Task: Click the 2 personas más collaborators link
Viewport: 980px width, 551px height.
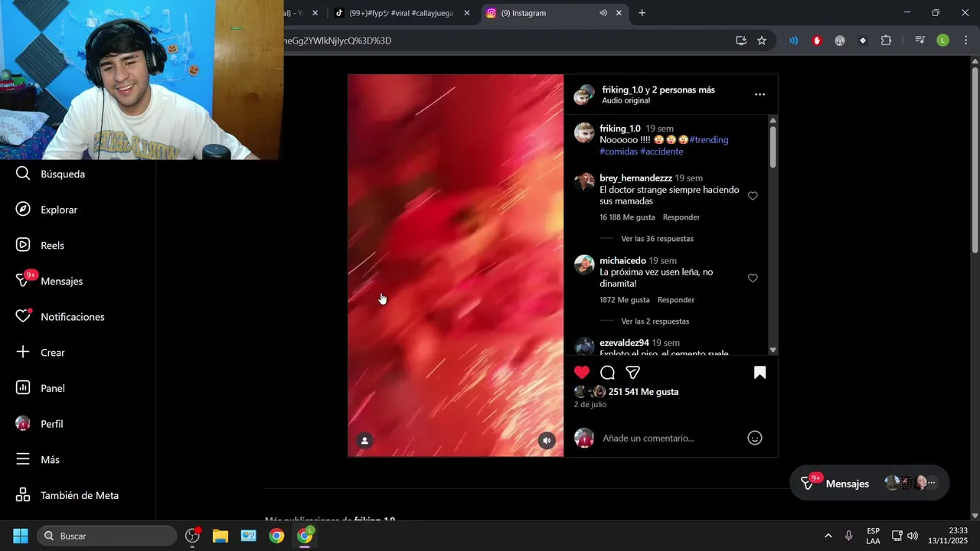Action: coord(684,90)
